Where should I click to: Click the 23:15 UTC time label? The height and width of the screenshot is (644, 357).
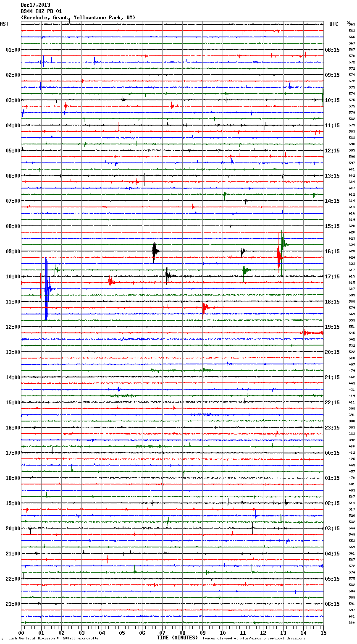[x=332, y=428]
